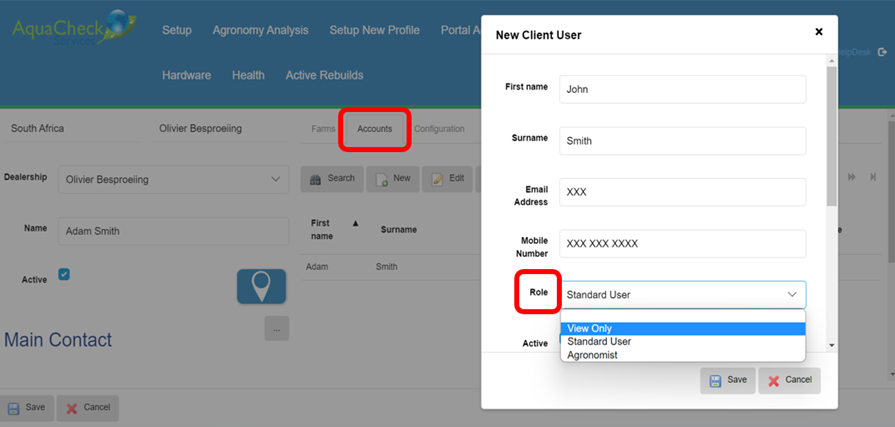Uncheck the Active checkbox for Adam Smith
This screenshot has width=895, height=427.
click(x=64, y=274)
